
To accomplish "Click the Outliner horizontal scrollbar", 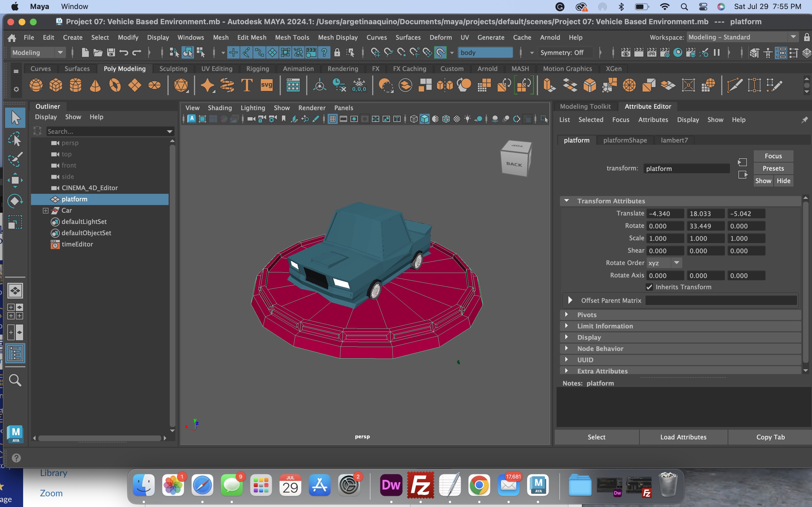I will [x=100, y=438].
